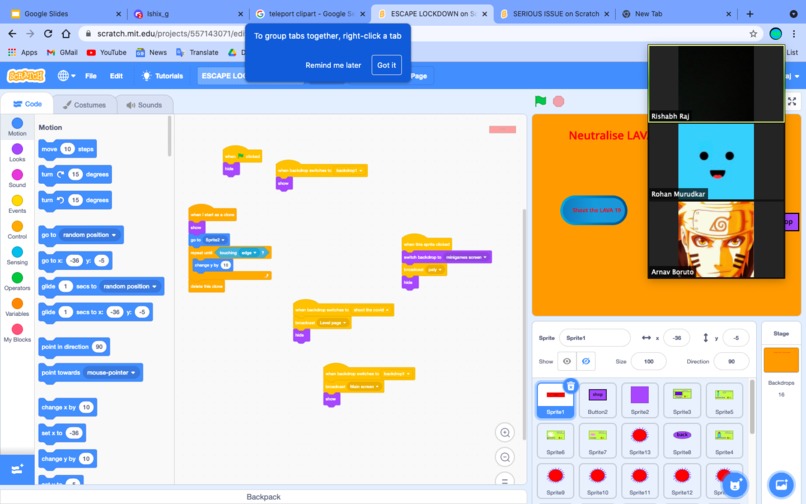Select the Sprite9 thumbnail
This screenshot has height=504, width=806.
[x=555, y=480]
